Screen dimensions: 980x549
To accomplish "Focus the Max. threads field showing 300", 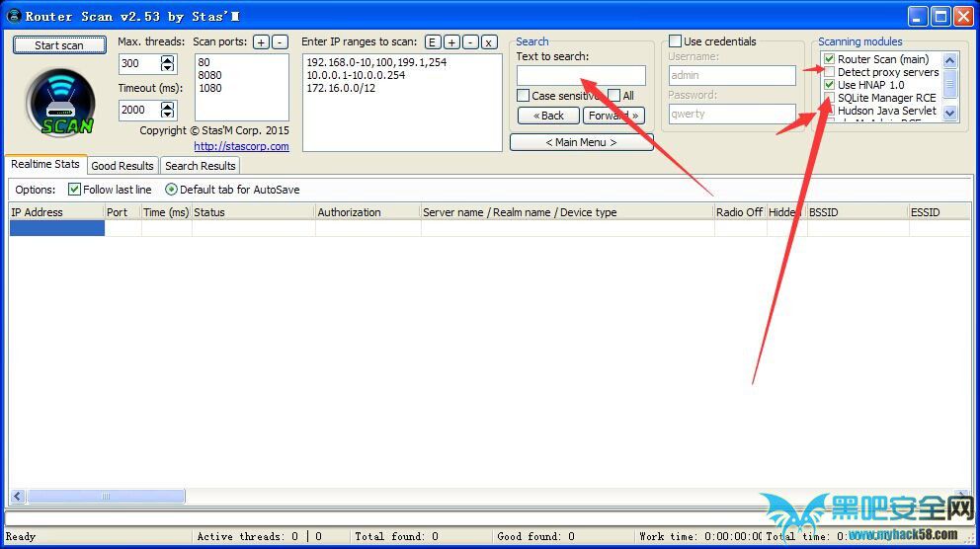I will [x=139, y=63].
